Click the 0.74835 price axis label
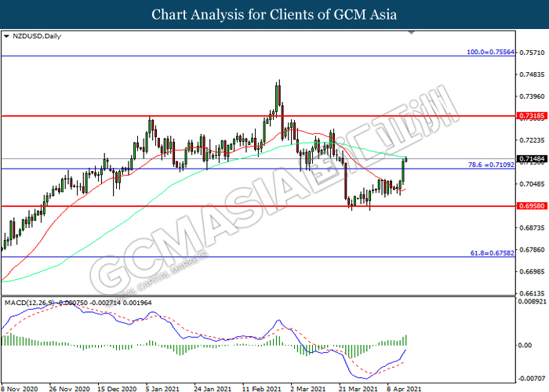549x392 pixels. click(531, 75)
